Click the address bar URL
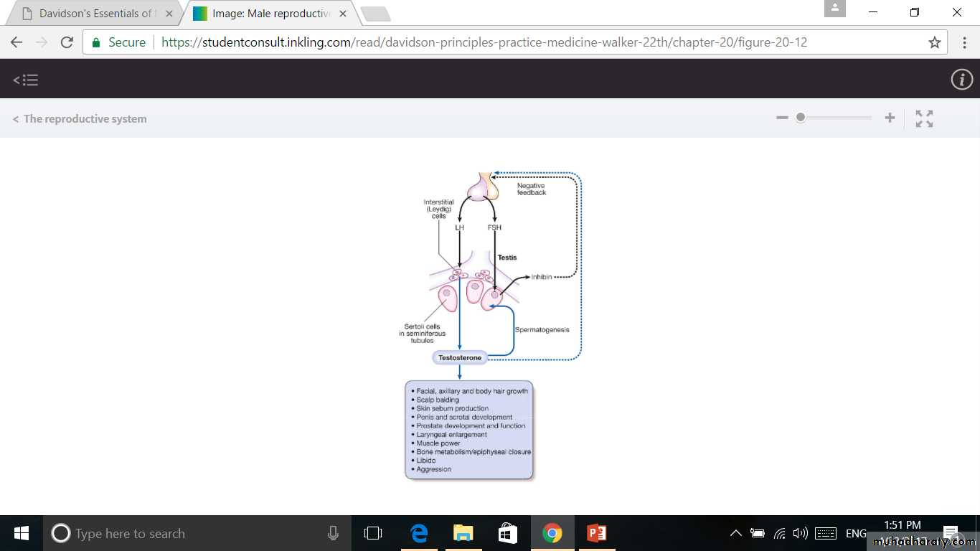Image resolution: width=980 pixels, height=551 pixels. coord(484,42)
